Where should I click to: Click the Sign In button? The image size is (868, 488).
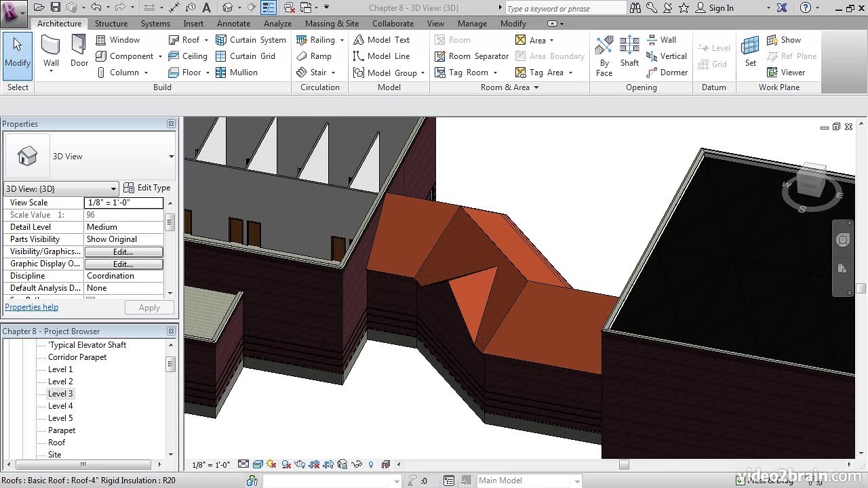click(715, 8)
